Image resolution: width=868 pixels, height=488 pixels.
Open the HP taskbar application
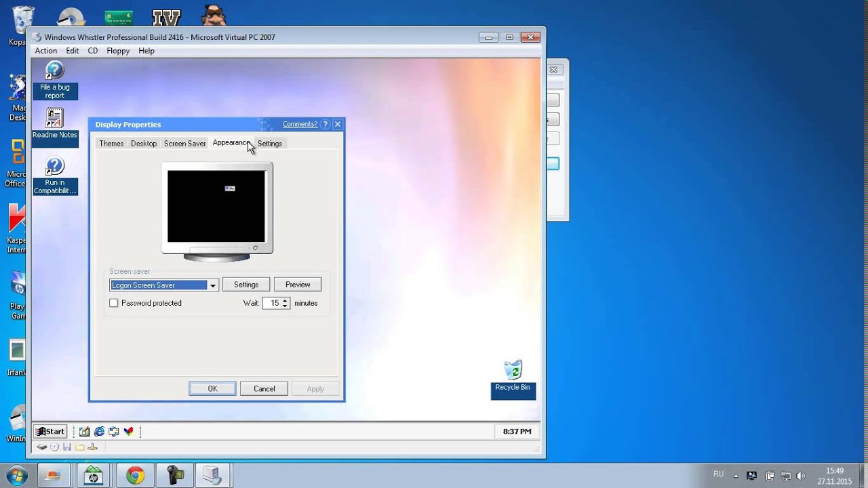pyautogui.click(x=94, y=476)
